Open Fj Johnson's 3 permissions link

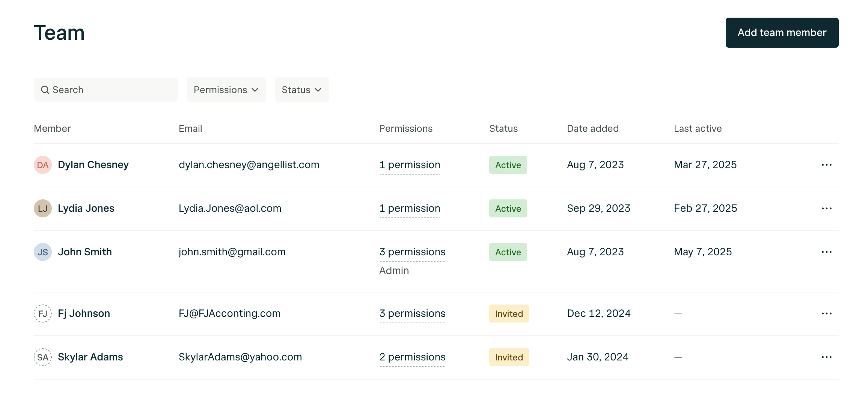coord(412,314)
